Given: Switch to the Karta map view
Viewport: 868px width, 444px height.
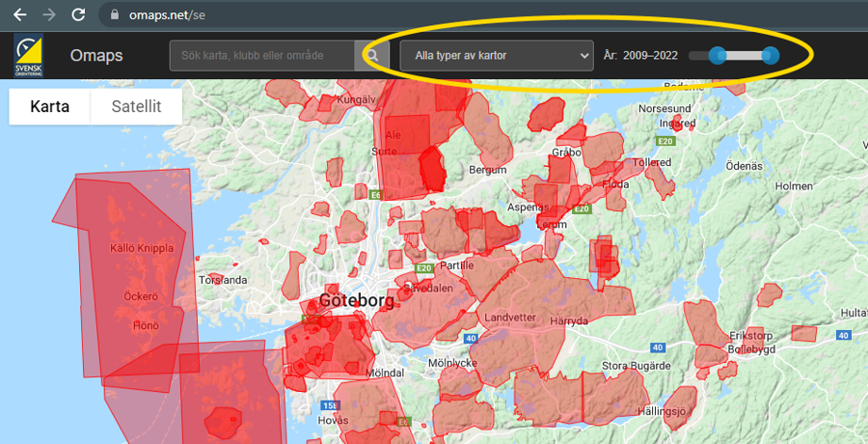Looking at the screenshot, I should click(x=50, y=106).
